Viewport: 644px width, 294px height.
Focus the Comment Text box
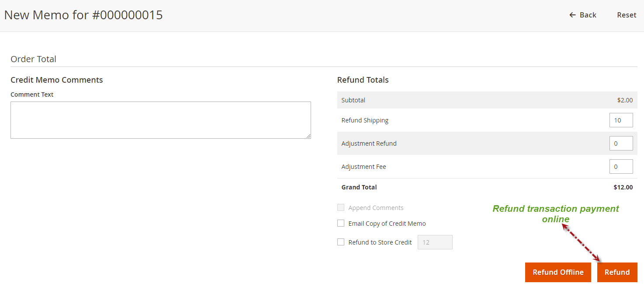coord(160,120)
